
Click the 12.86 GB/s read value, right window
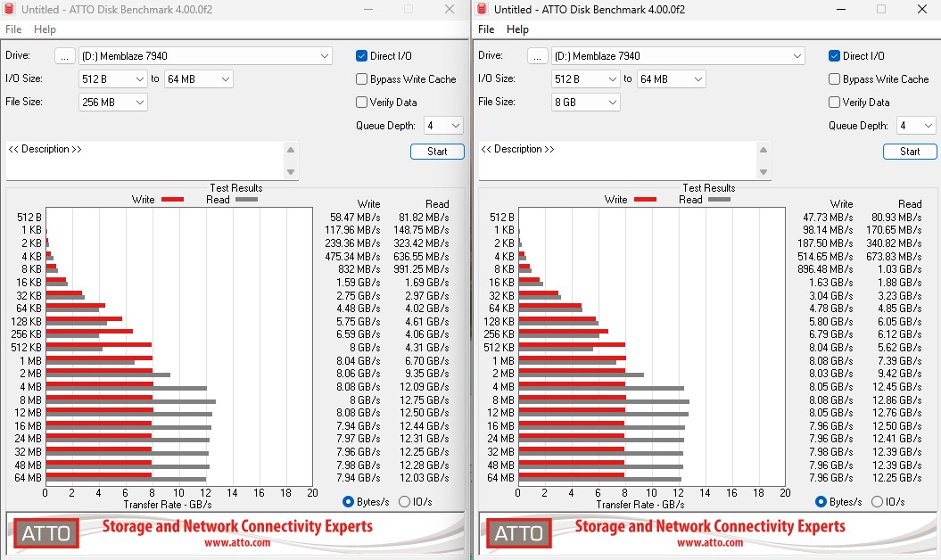point(896,399)
